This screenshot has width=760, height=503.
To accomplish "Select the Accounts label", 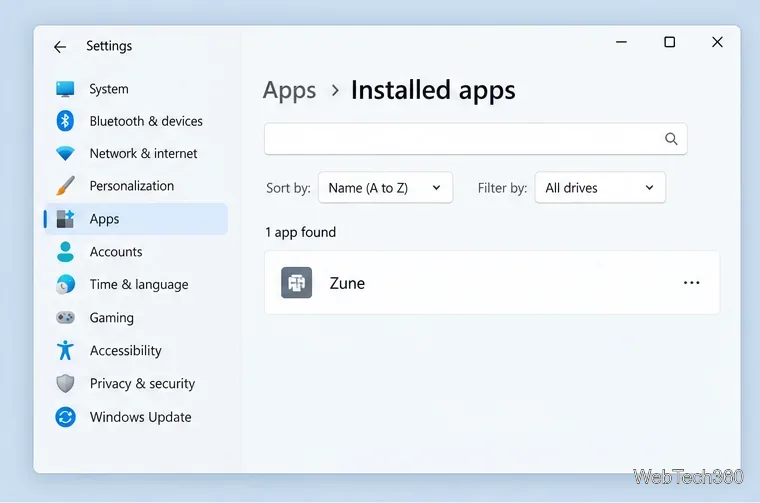I will point(116,252).
